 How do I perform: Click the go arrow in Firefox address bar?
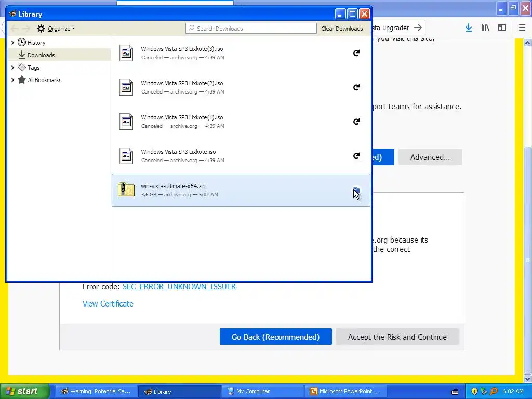coord(418,28)
